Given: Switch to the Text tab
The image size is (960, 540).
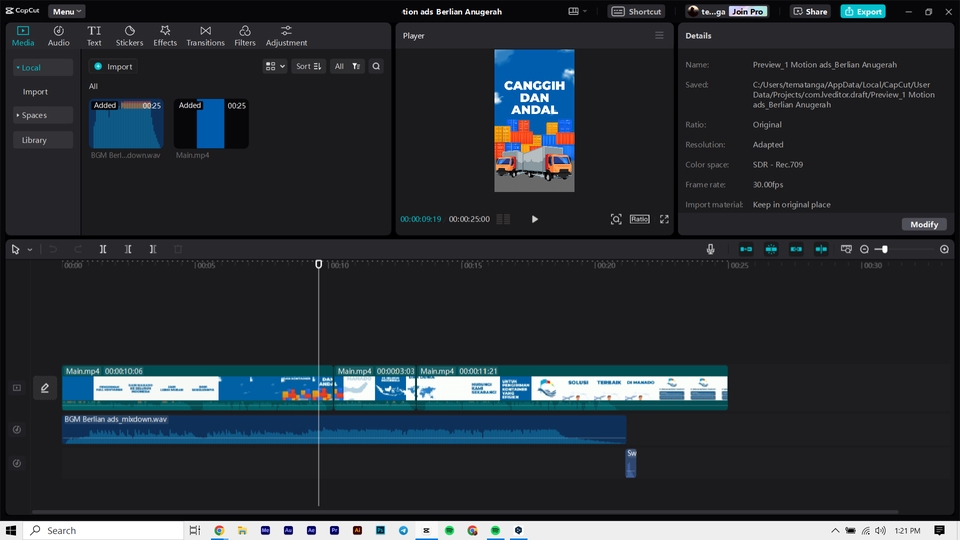Looking at the screenshot, I should click(x=94, y=36).
